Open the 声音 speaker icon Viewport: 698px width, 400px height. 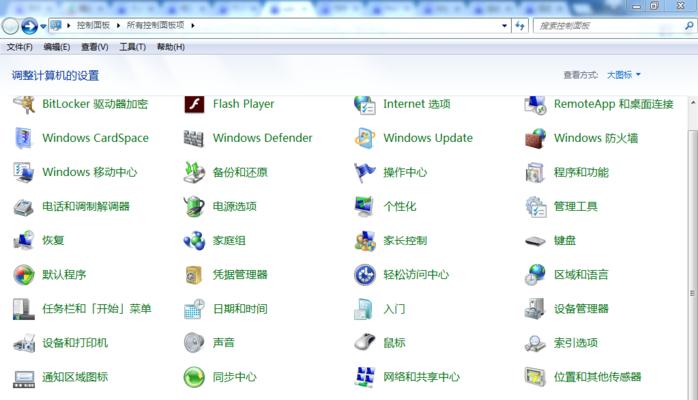pos(194,343)
